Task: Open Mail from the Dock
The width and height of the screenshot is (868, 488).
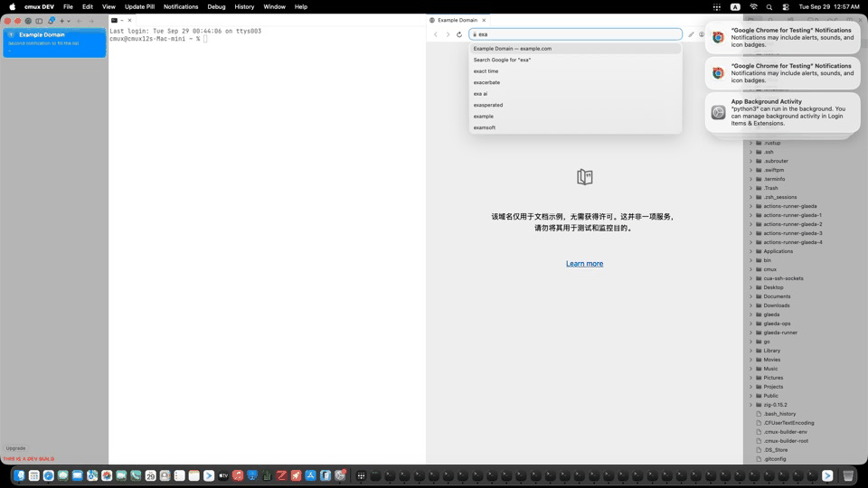Action: tap(78, 476)
